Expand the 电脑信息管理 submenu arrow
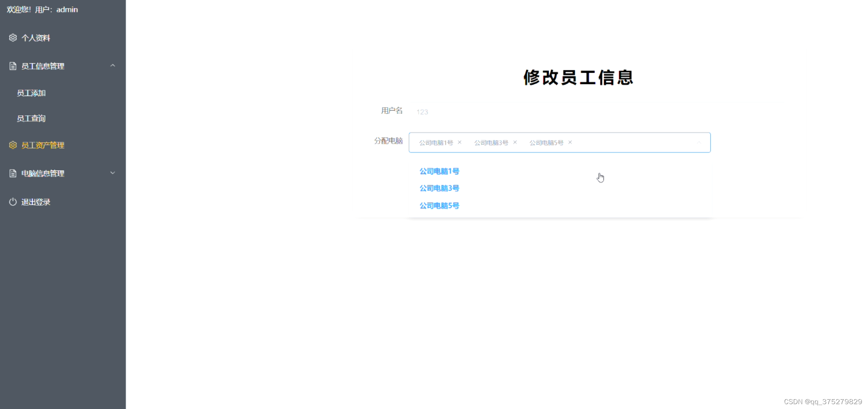The image size is (868, 409). click(x=113, y=173)
